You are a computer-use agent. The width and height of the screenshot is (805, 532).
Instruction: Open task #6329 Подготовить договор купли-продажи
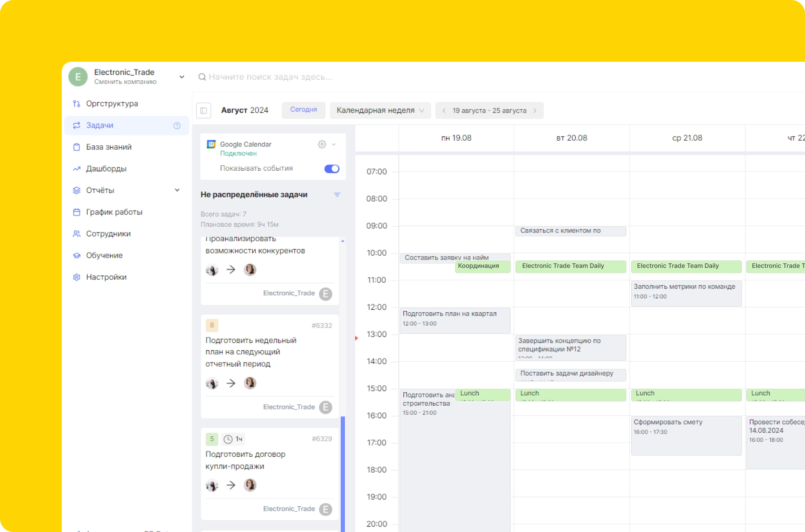(x=270, y=474)
